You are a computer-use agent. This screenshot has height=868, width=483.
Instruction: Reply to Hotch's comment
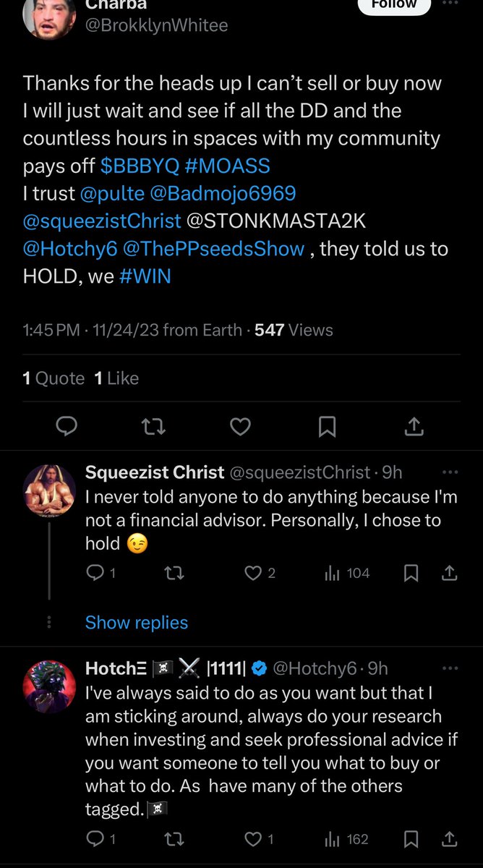[x=95, y=840]
